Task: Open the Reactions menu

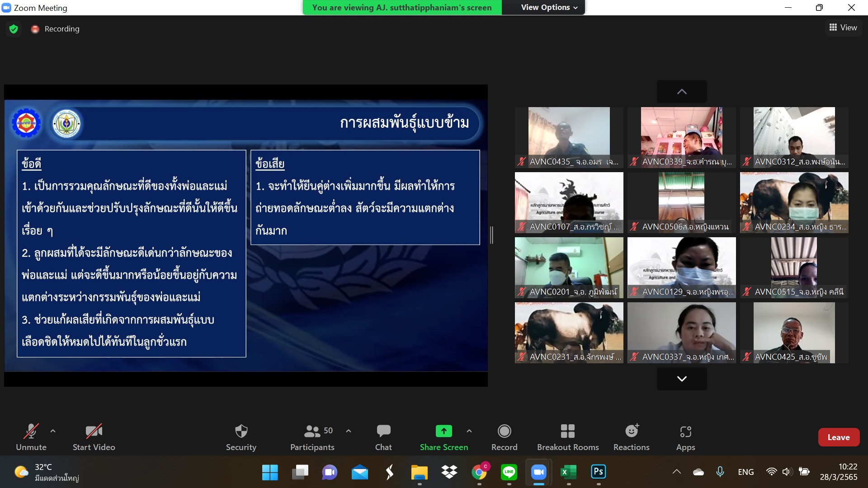Action: click(631, 437)
